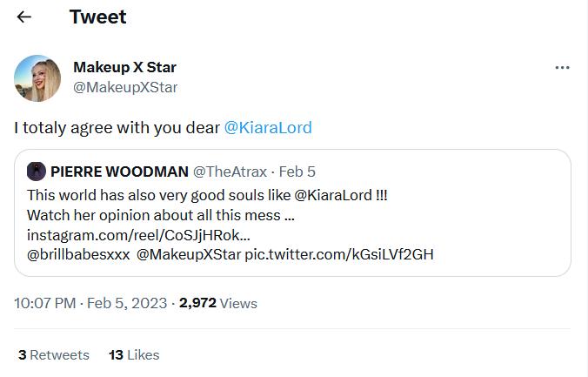Viewport: 588px width, 377px height.
Task: Click Pierre Woodman's small avatar icon
Action: tap(37, 172)
